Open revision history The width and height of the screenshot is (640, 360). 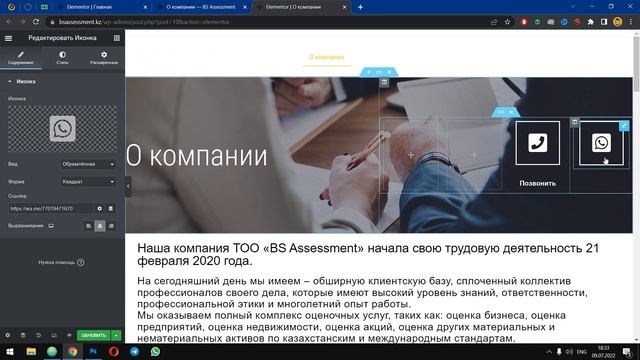38,335
